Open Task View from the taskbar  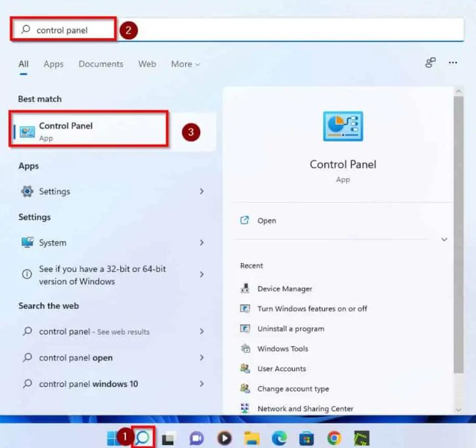(168, 438)
